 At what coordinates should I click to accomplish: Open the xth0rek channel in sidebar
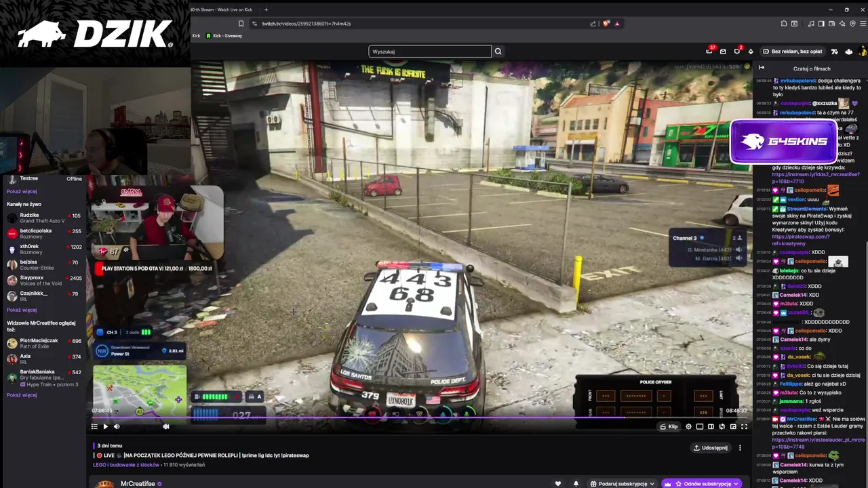pyautogui.click(x=44, y=249)
